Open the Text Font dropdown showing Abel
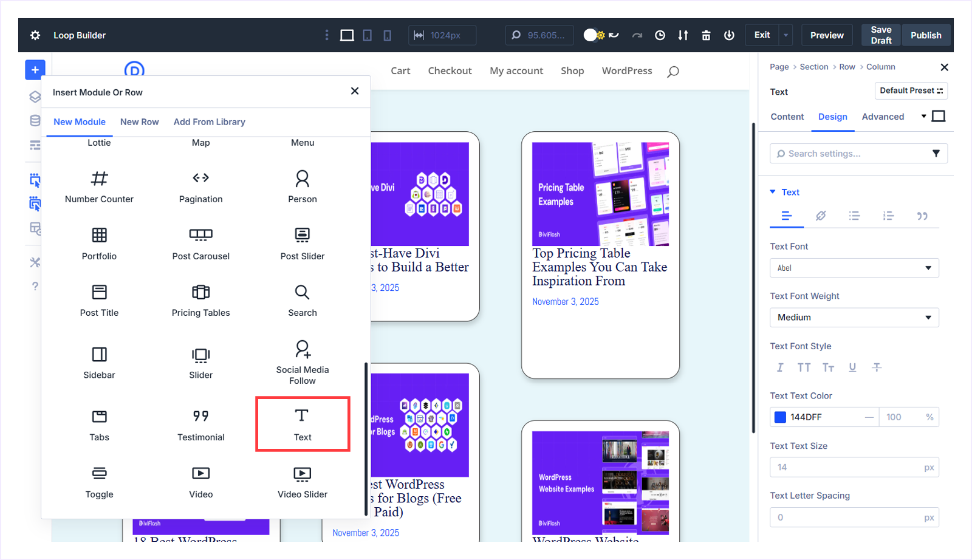Screen dimensions: 972x560 tap(854, 267)
